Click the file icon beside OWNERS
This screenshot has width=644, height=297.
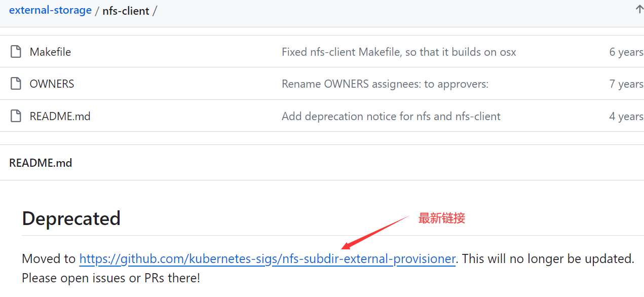[x=16, y=84]
